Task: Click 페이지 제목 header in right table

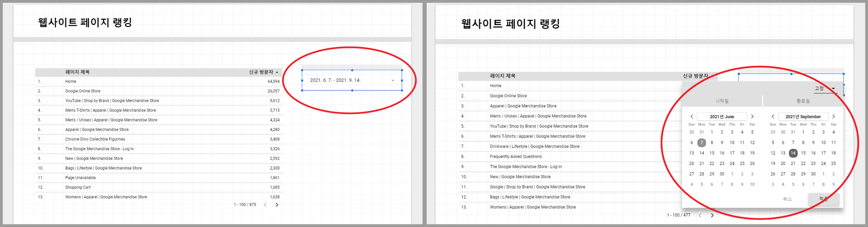Action: [502, 76]
